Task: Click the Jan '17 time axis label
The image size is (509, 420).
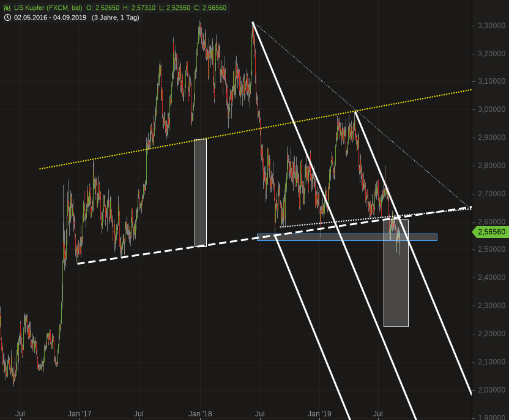Action: tap(80, 414)
